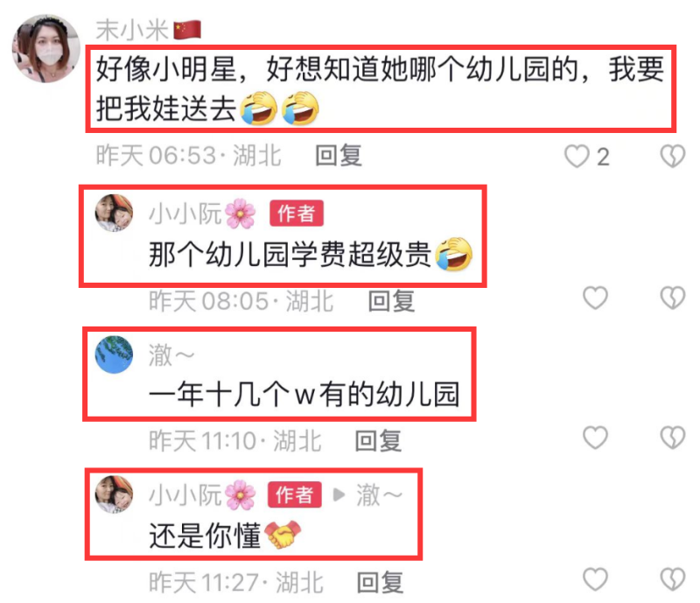The image size is (700, 603).
Task: Open the username 末小米
Action: point(132,30)
